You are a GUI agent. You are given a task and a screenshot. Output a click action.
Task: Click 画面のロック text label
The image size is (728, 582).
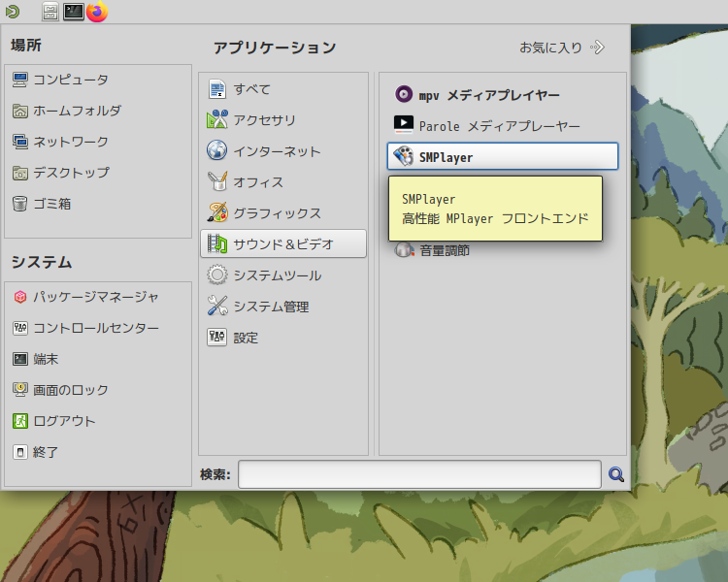tap(71, 390)
